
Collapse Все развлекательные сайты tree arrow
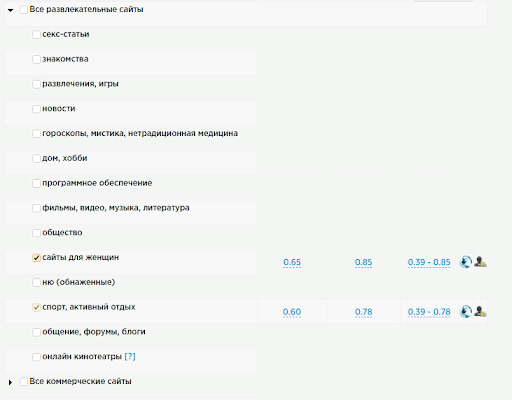[x=11, y=10]
